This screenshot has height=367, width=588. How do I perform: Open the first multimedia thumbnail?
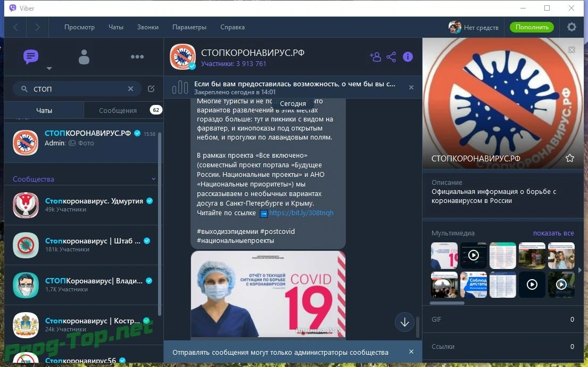[444, 255]
